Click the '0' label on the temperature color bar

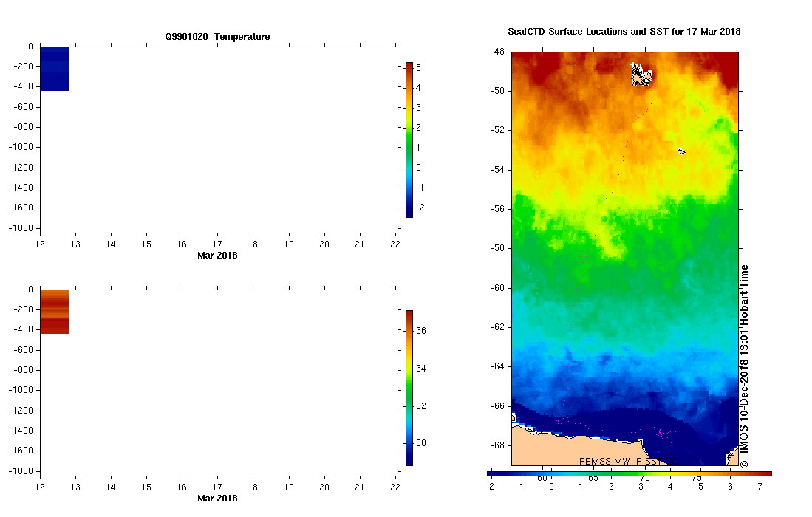tap(418, 168)
